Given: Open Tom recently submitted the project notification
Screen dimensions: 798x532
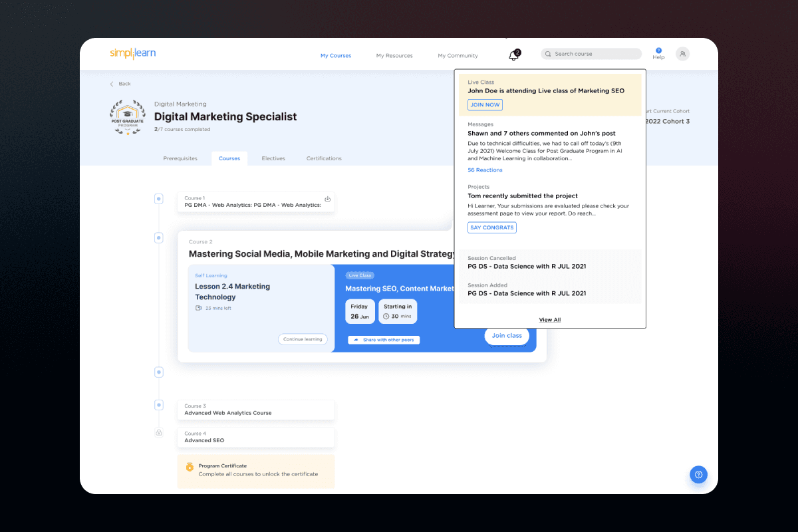Looking at the screenshot, I should [523, 196].
